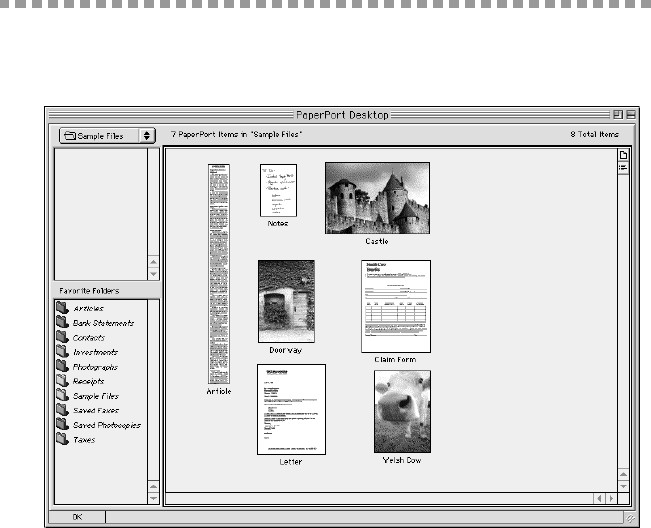Open the Contacts folder icon
The image size is (651, 528).
click(63, 337)
